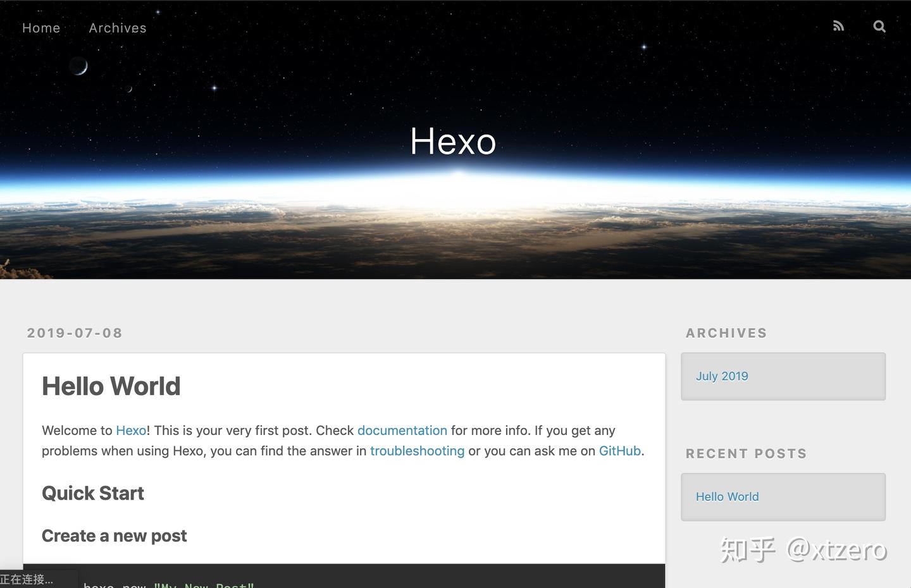The height and width of the screenshot is (588, 911).
Task: Go to the Home navigation item
Action: 41,28
